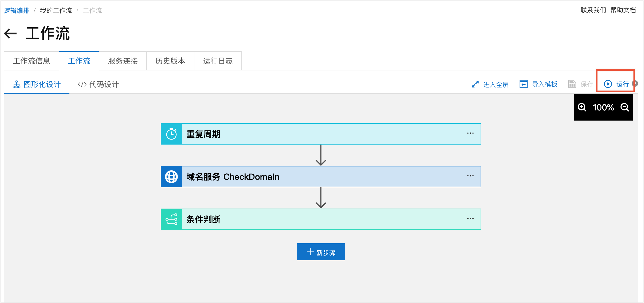The image size is (644, 303).
Task: Open more options on 条件判断 step
Action: point(470,219)
